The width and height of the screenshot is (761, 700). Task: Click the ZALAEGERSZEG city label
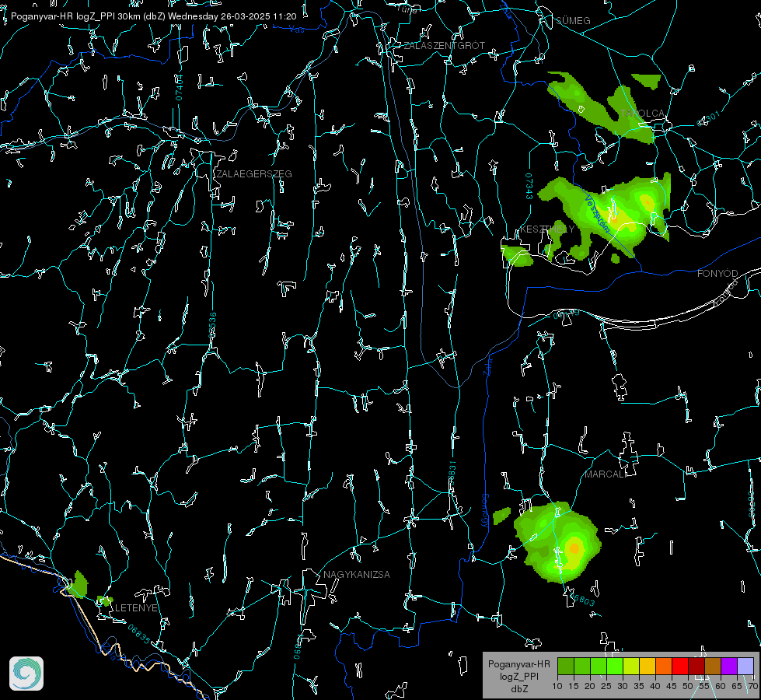pos(254,174)
